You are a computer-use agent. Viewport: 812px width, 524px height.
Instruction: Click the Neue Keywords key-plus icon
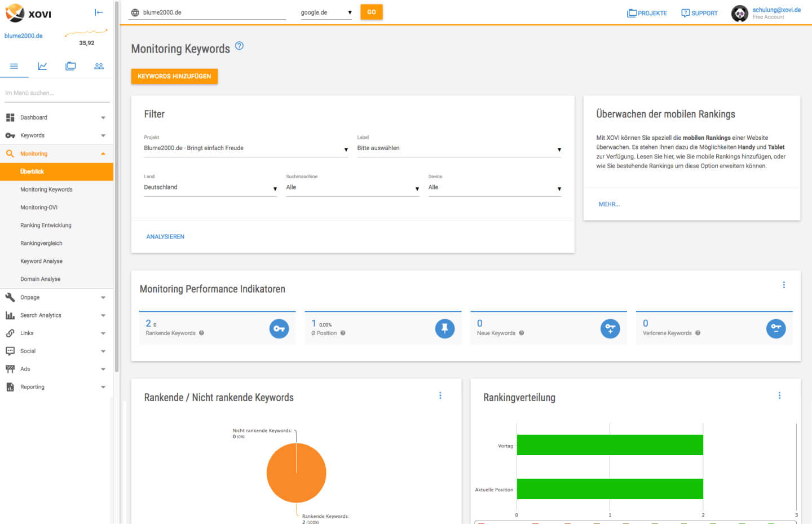click(610, 329)
